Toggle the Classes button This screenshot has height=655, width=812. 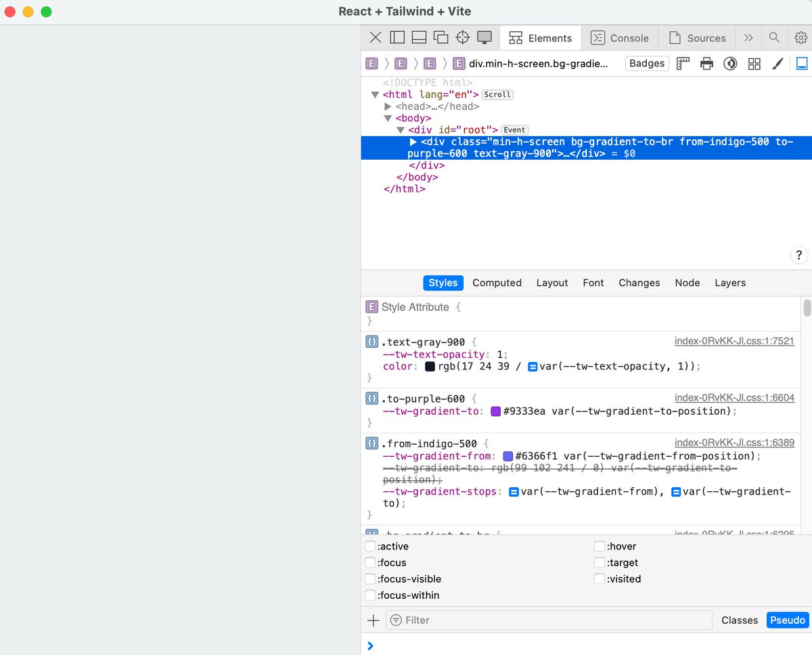click(740, 620)
